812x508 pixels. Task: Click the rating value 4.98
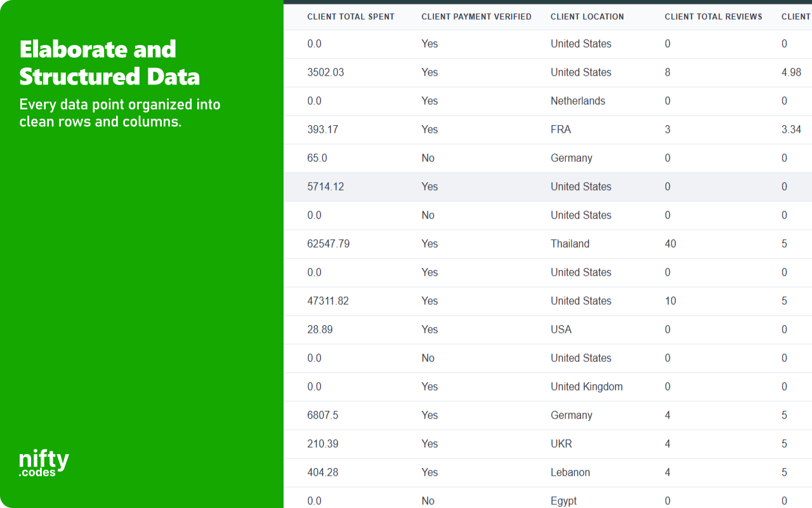791,72
